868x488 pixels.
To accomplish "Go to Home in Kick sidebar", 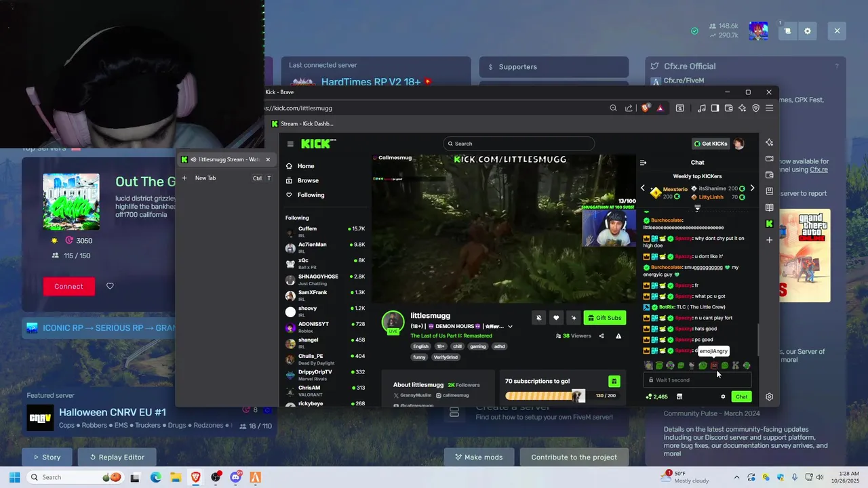I will (300, 166).
